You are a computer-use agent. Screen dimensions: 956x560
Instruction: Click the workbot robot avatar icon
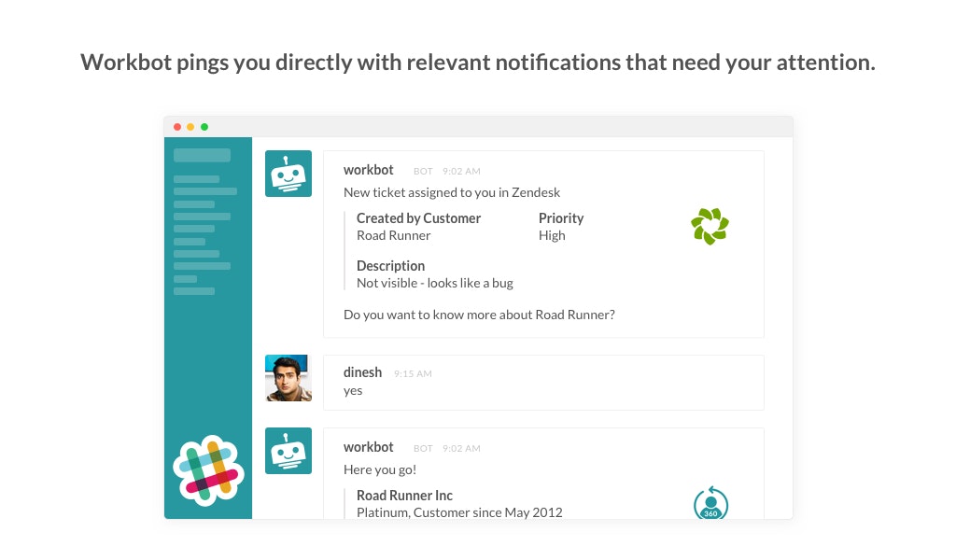[x=288, y=173]
